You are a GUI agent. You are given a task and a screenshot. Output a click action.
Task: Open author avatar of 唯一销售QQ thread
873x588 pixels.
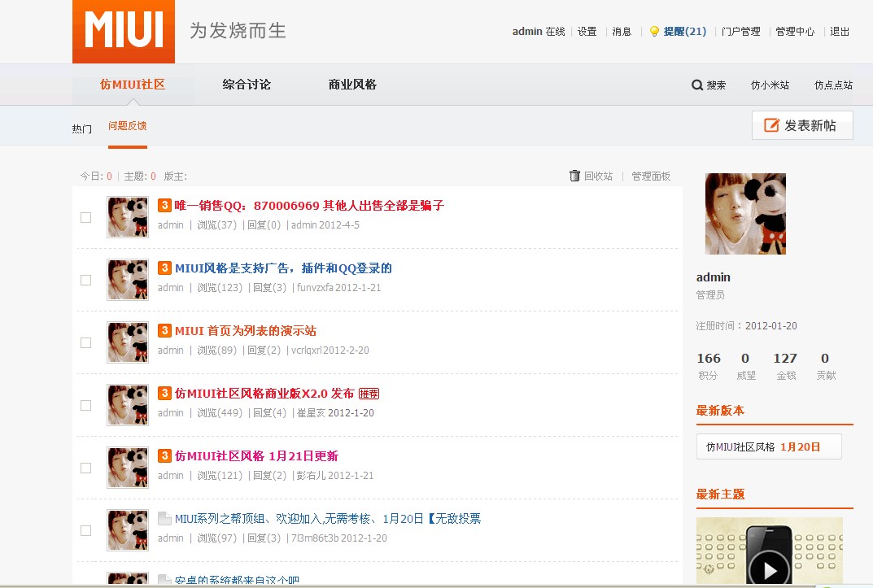tap(128, 217)
